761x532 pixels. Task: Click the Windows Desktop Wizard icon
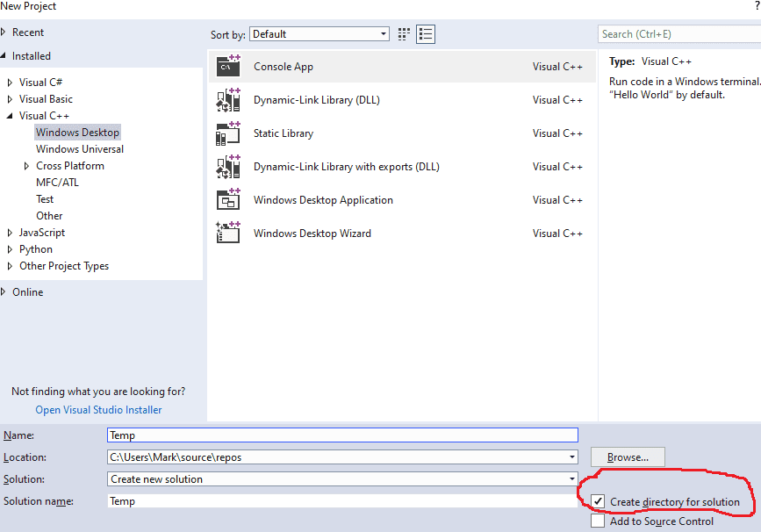[228, 233]
